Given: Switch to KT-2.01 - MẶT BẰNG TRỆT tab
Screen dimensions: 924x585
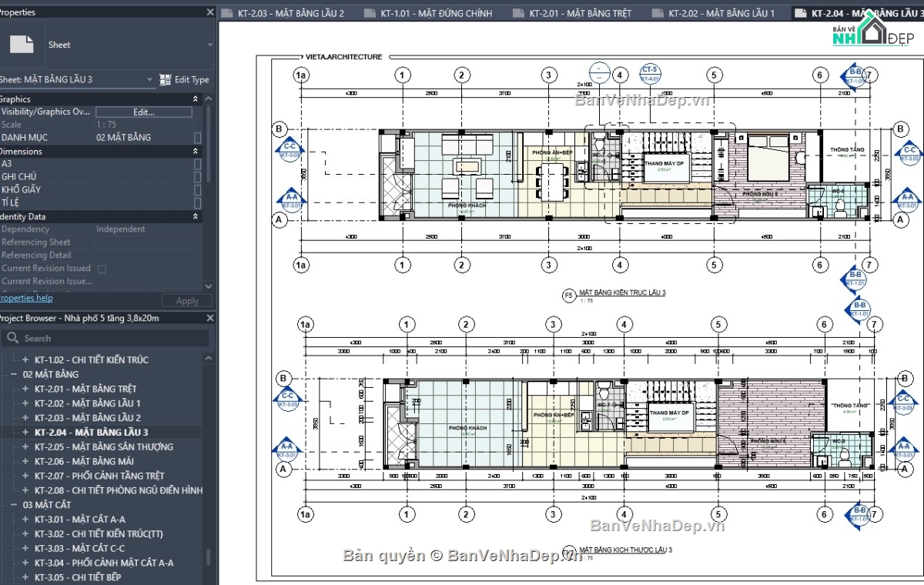Looking at the screenshot, I should [571, 13].
